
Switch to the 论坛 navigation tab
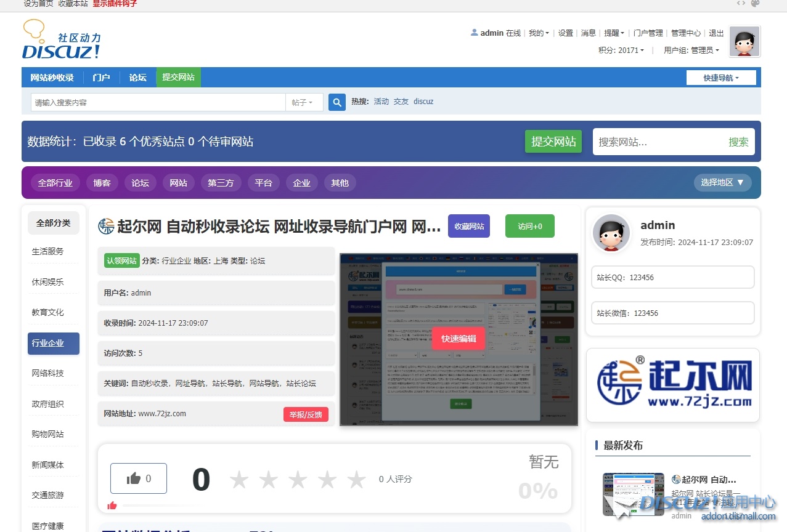tap(137, 78)
